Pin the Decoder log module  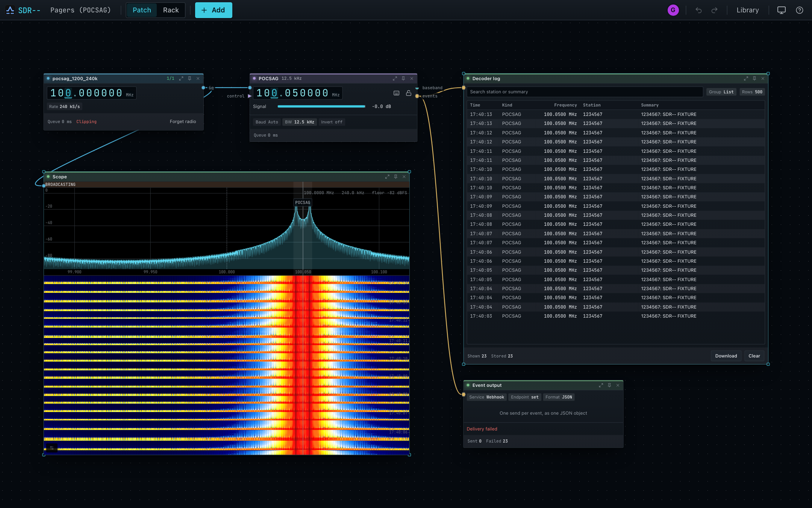[x=754, y=79]
